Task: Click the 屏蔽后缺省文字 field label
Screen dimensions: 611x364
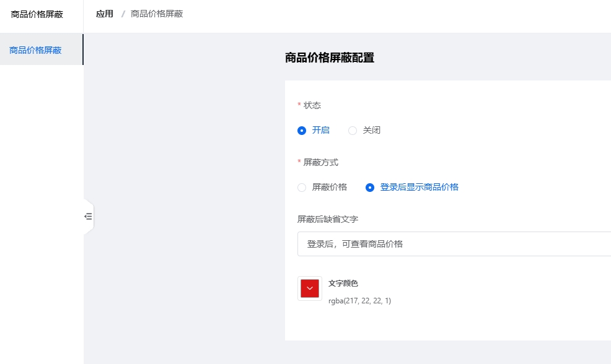Action: [328, 219]
